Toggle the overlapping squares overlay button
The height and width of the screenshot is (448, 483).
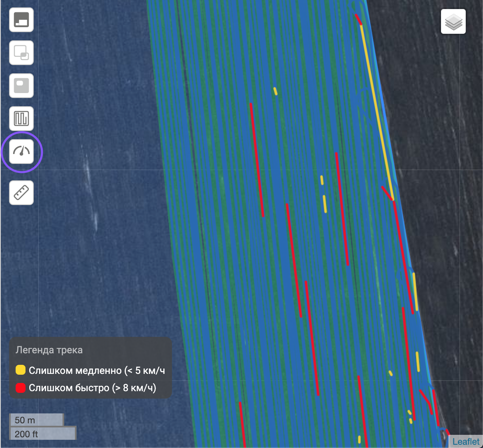21,53
